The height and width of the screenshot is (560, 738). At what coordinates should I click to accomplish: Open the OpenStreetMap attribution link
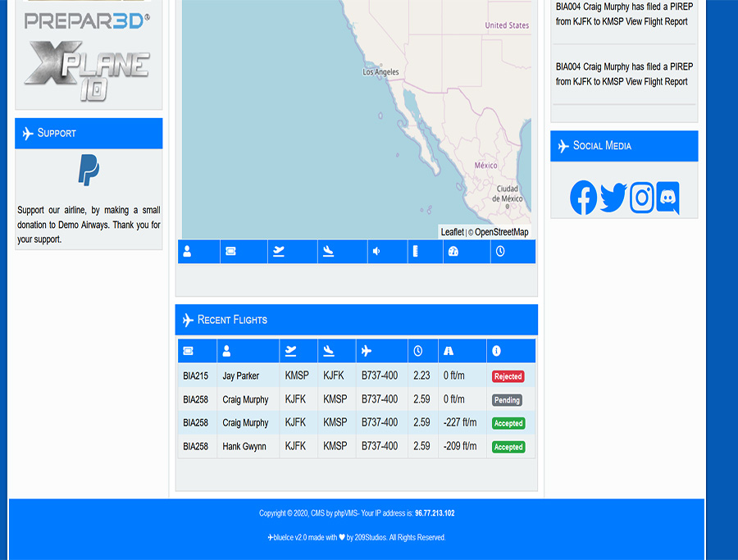click(x=501, y=232)
